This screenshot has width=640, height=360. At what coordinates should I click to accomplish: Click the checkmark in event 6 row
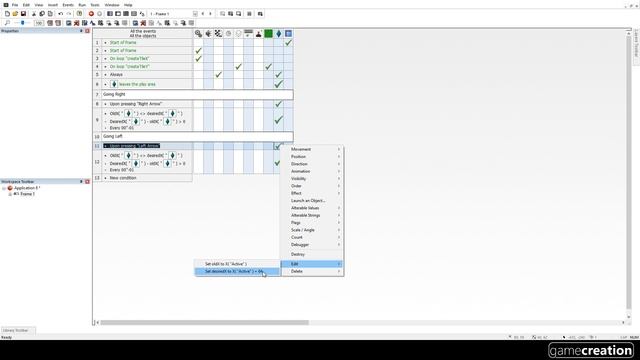pos(278,84)
